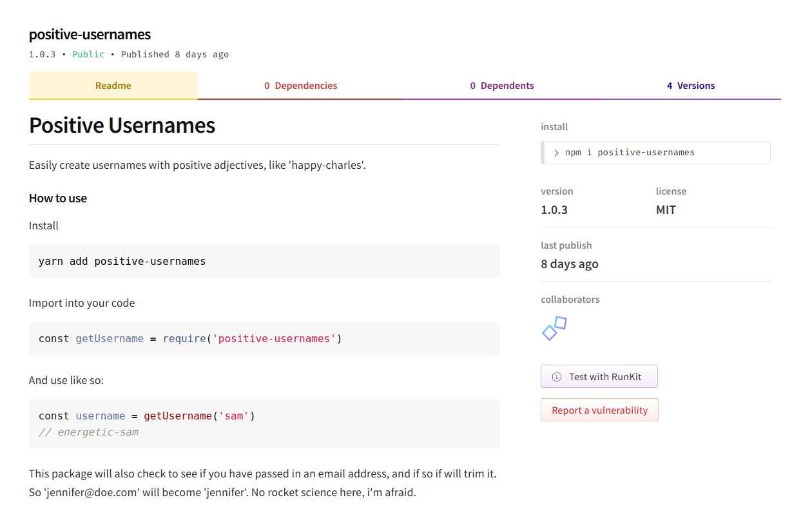Open the Dependents tab

[502, 85]
